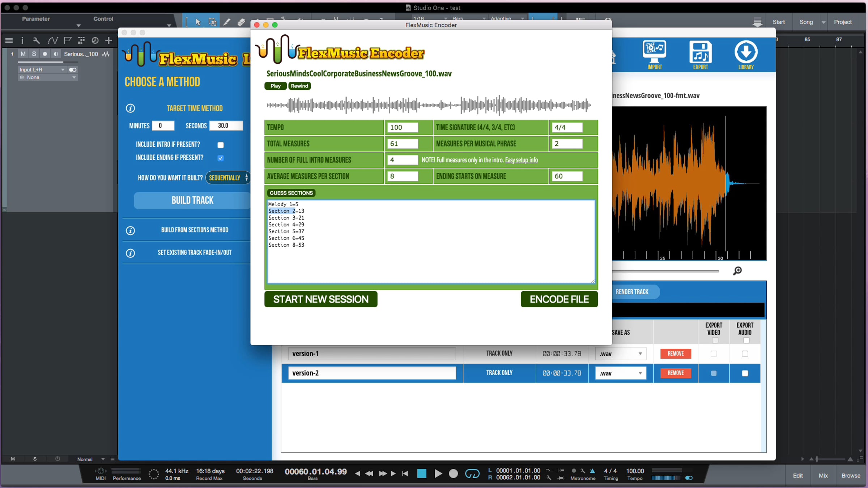Enable Include Intro If Present checkbox

tap(220, 145)
